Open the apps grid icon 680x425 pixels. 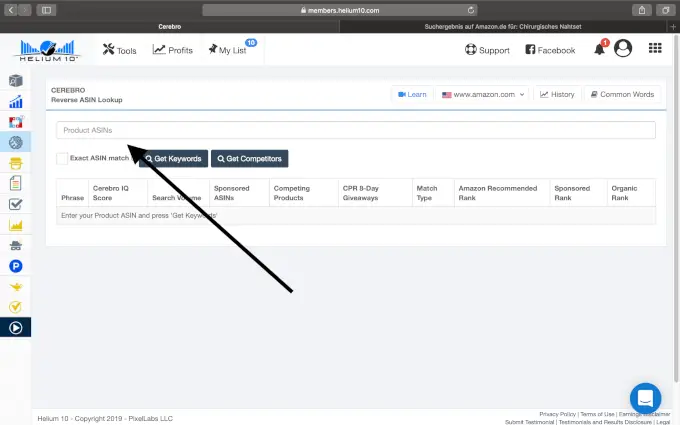(x=655, y=49)
